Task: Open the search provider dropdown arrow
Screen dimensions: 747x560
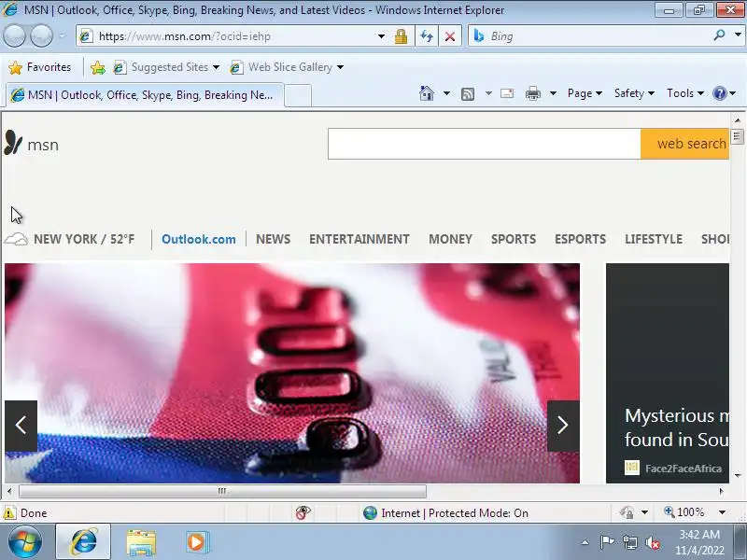Action: [x=738, y=35]
